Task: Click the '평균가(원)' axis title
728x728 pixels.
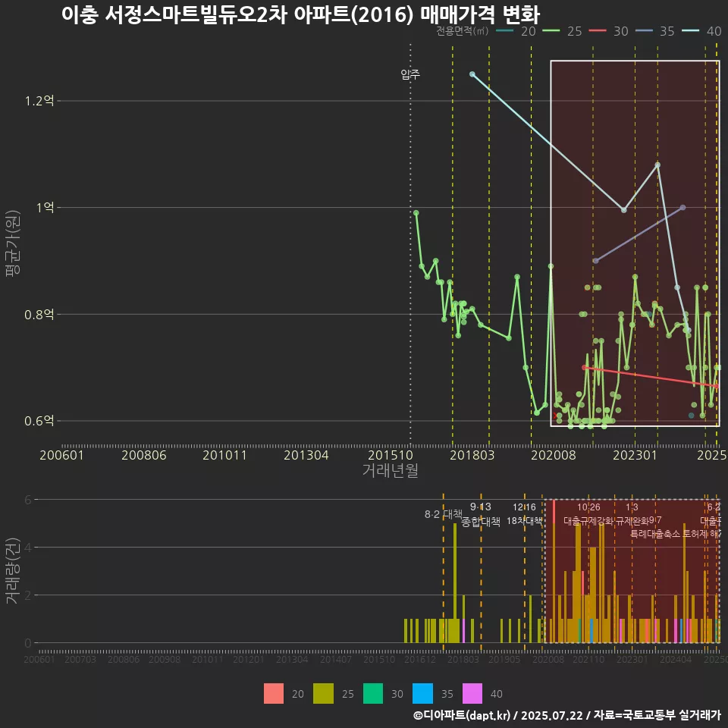Action: [x=13, y=243]
